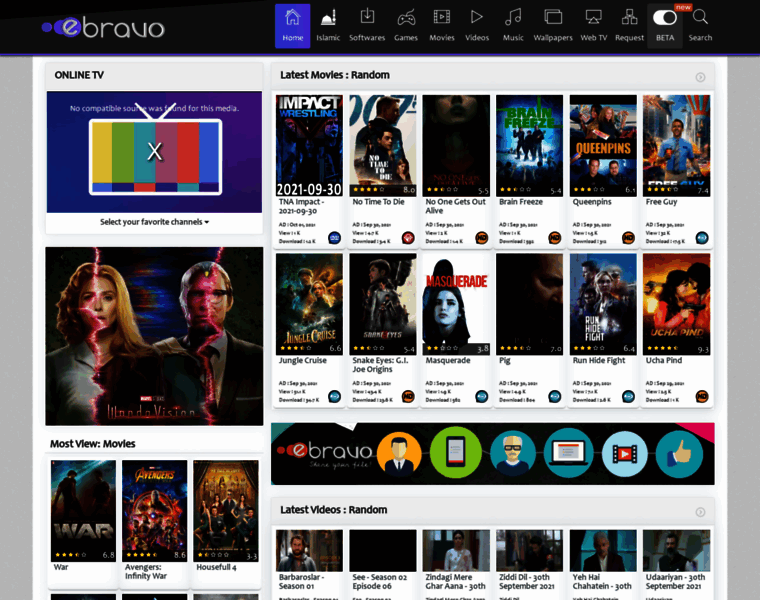
Task: Open the Request menu item
Action: coord(629,25)
